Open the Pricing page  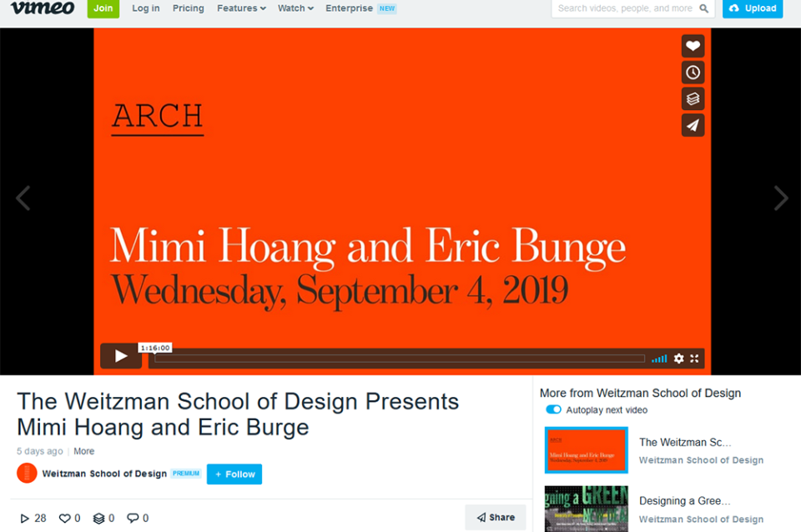click(x=188, y=8)
